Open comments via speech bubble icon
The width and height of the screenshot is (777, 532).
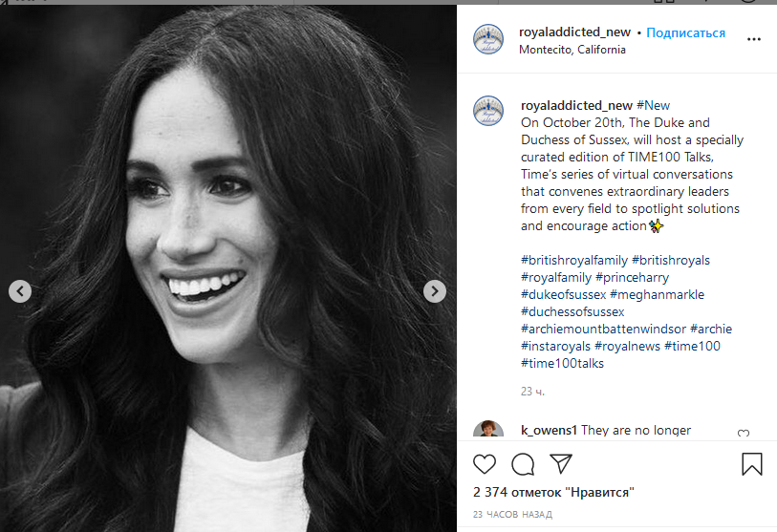coord(523,464)
